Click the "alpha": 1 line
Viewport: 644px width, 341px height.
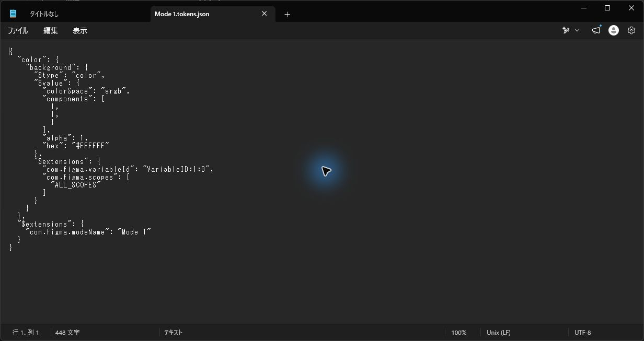(65, 138)
